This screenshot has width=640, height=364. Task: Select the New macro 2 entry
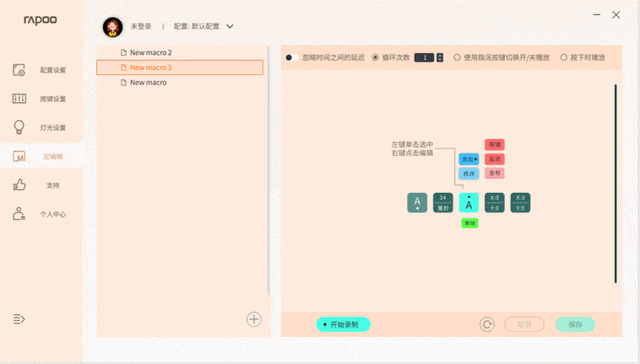tap(180, 53)
